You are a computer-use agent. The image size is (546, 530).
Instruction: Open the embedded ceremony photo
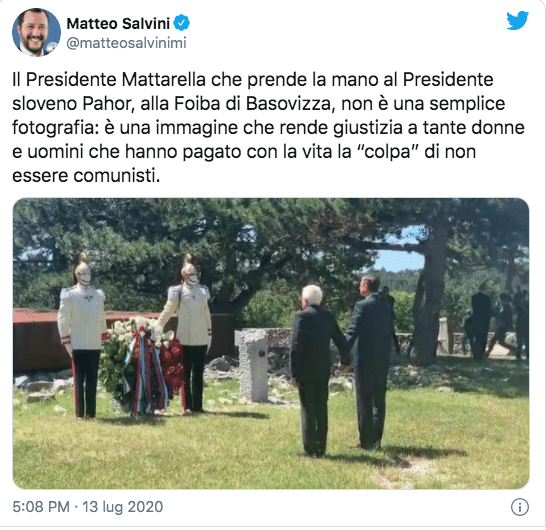[271, 343]
